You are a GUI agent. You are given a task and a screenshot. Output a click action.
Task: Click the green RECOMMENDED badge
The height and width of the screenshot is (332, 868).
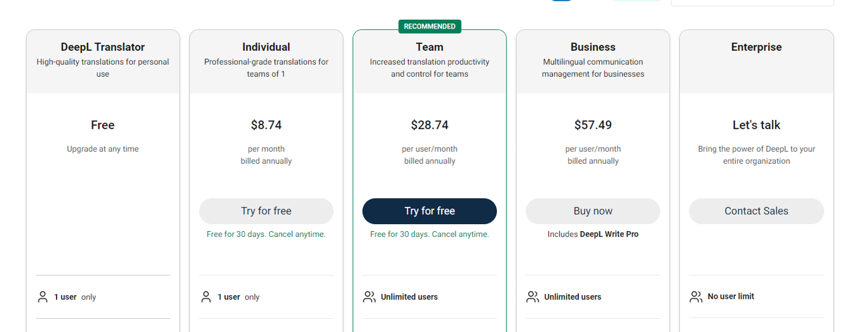tap(430, 26)
